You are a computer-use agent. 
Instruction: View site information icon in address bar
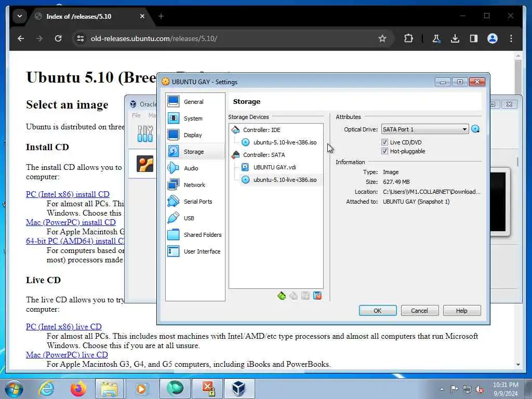coord(81,38)
